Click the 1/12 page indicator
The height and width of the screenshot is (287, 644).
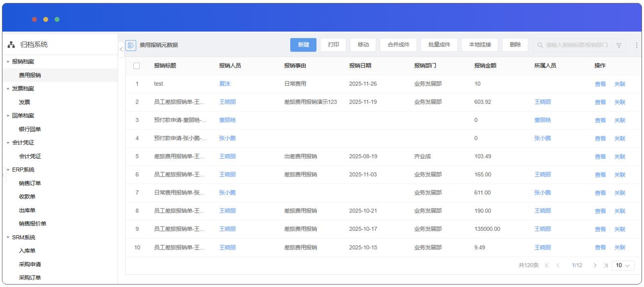(x=577, y=265)
